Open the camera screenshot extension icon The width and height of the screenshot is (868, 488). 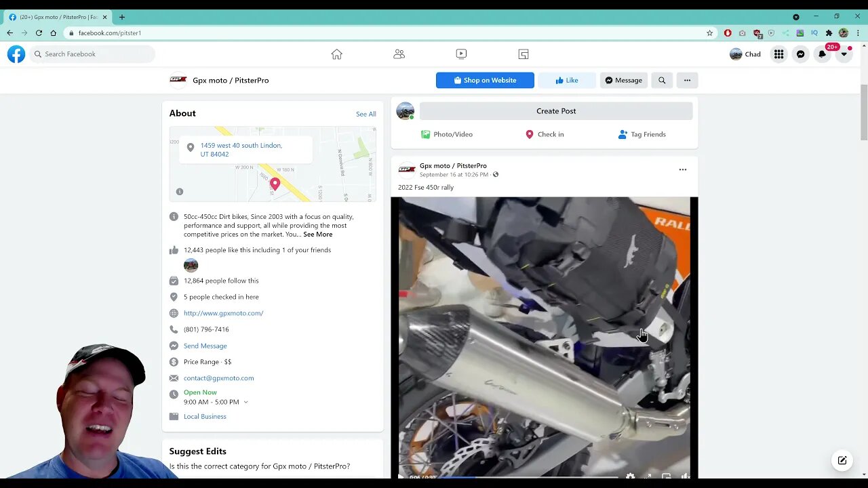pyautogui.click(x=742, y=33)
